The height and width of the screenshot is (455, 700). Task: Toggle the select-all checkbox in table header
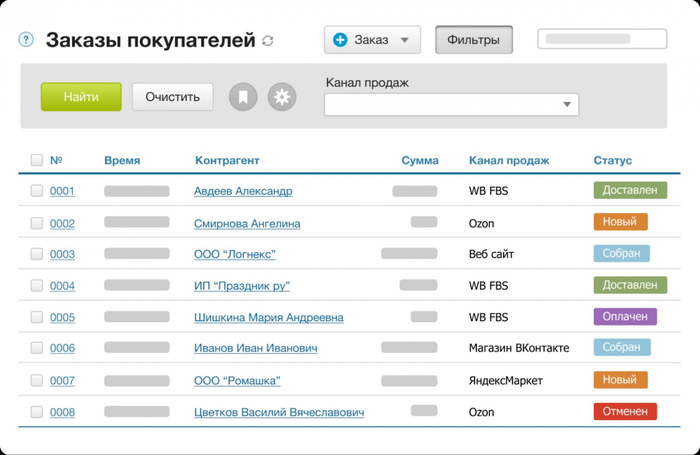pos(37,160)
